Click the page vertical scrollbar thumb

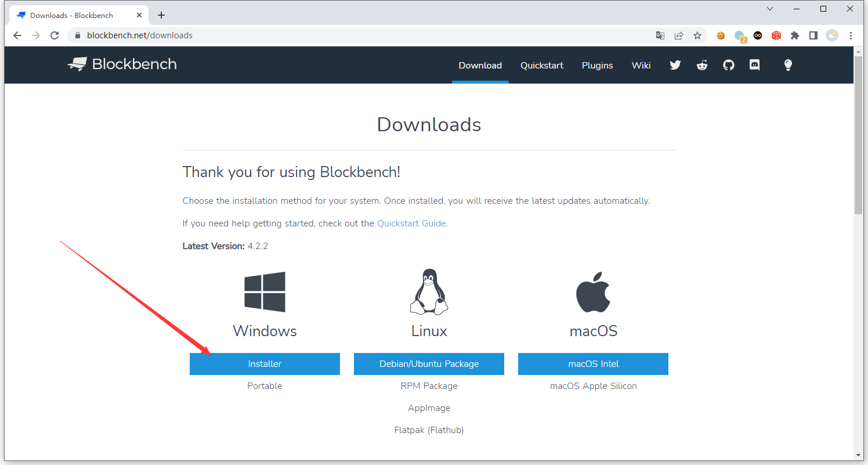point(859,136)
